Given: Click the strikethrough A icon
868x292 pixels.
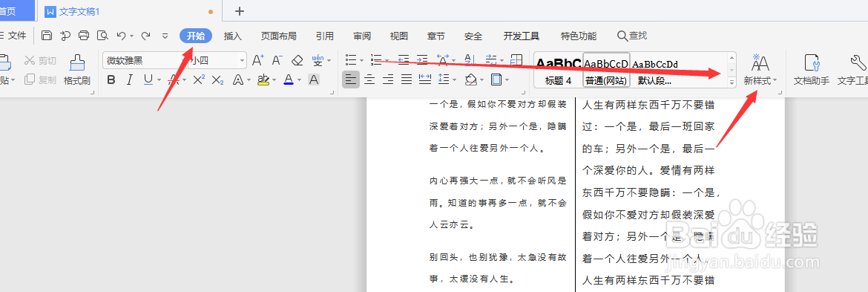Looking at the screenshot, I should [x=174, y=80].
